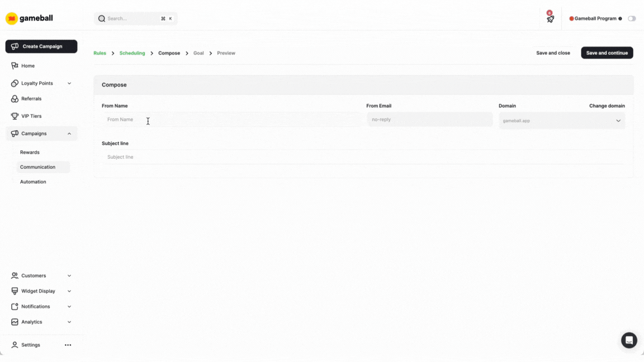Click the Analytics icon in sidebar
Screen dimensions: 644x362
click(x=14, y=321)
